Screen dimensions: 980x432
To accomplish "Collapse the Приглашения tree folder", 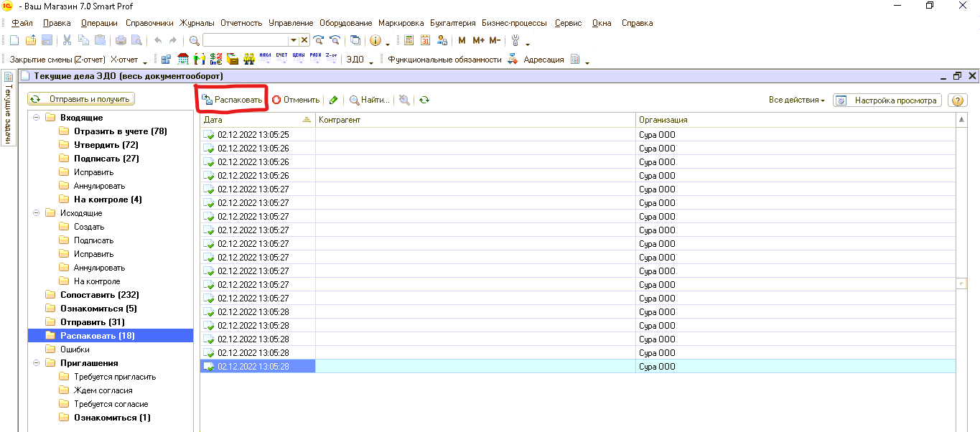I will point(36,363).
